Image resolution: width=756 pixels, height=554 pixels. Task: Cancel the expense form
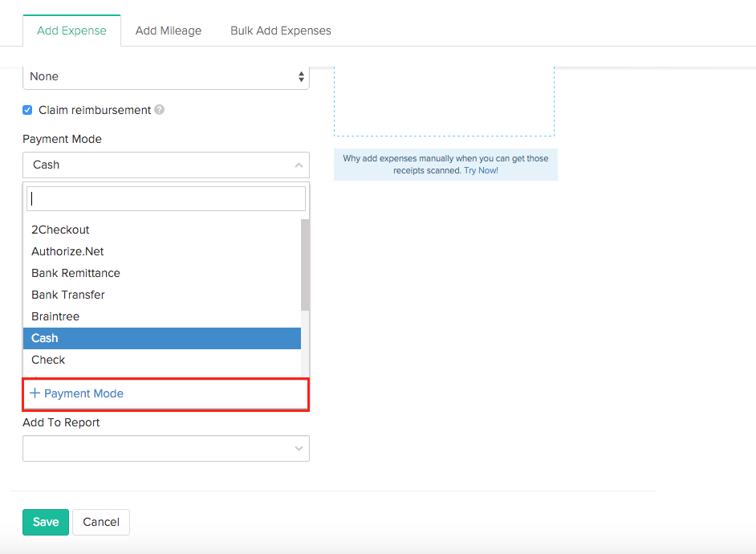[101, 522]
